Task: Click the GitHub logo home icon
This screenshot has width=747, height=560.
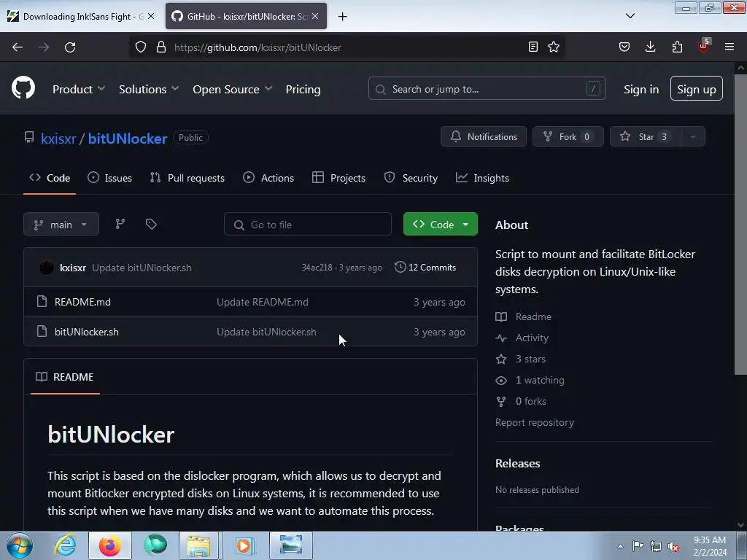Action: 23,88
